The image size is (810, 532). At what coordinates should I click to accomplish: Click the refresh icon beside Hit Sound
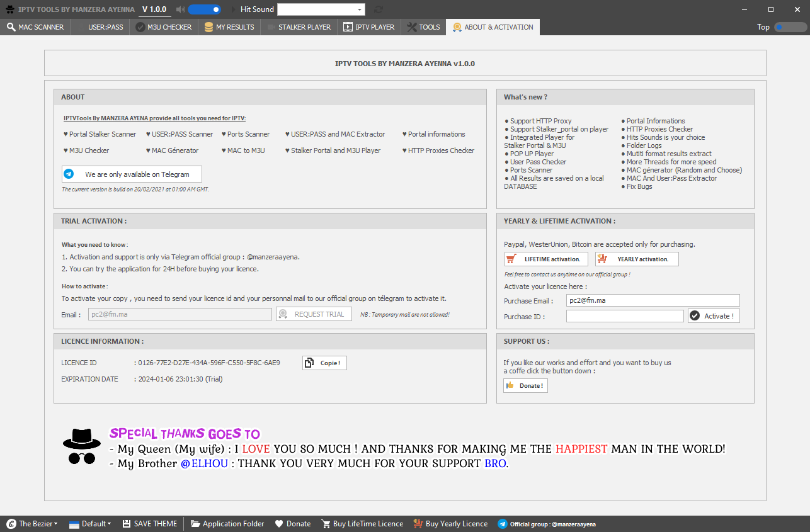(x=378, y=9)
